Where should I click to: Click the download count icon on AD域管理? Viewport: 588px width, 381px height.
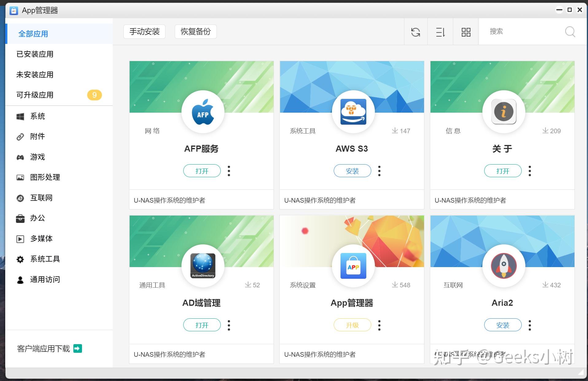click(248, 285)
